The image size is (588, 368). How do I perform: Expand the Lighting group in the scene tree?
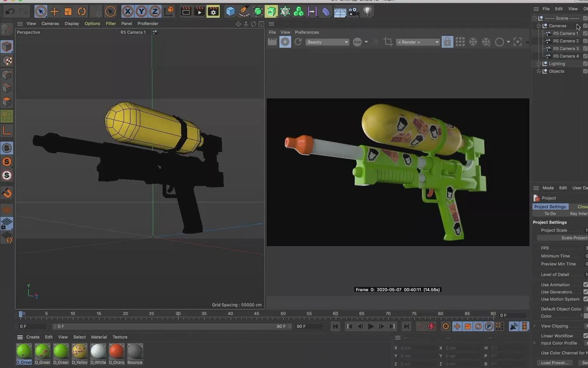click(538, 64)
